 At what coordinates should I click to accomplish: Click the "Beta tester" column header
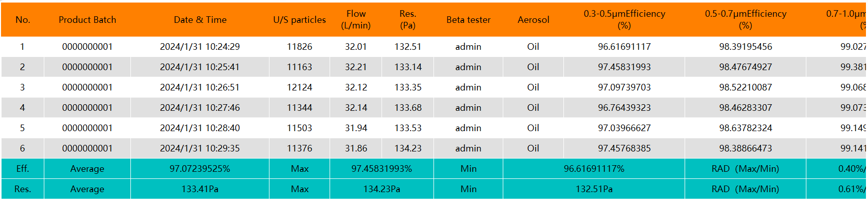468,20
